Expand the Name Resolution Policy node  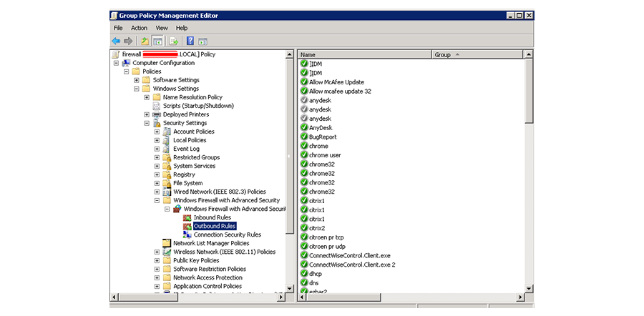(147, 97)
